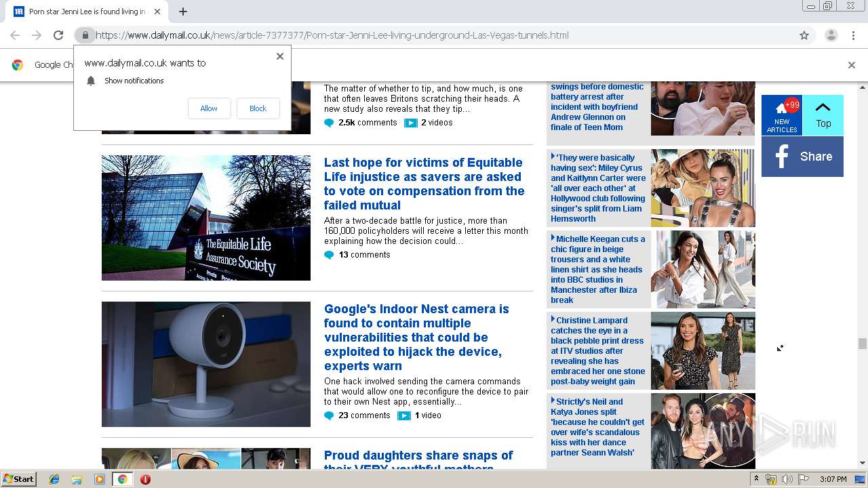Go forward with the browser forward arrow
Viewport: 868px width, 488px height.
37,35
